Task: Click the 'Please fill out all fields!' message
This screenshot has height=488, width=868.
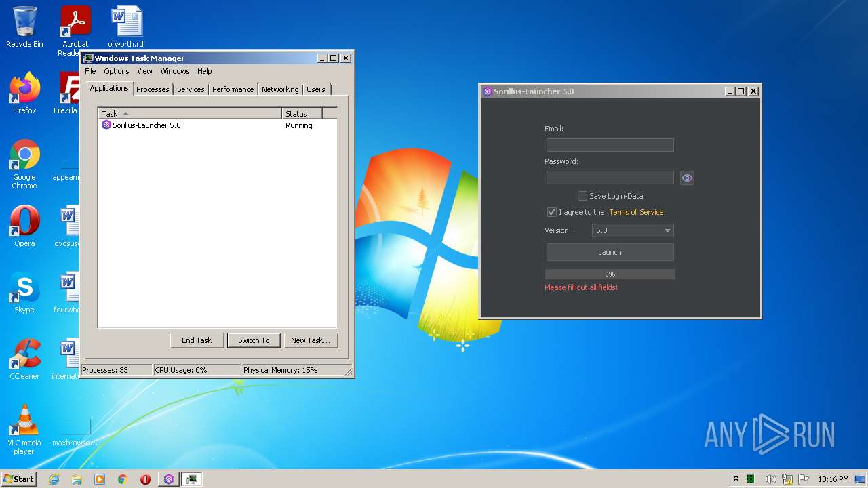Action: (x=581, y=287)
